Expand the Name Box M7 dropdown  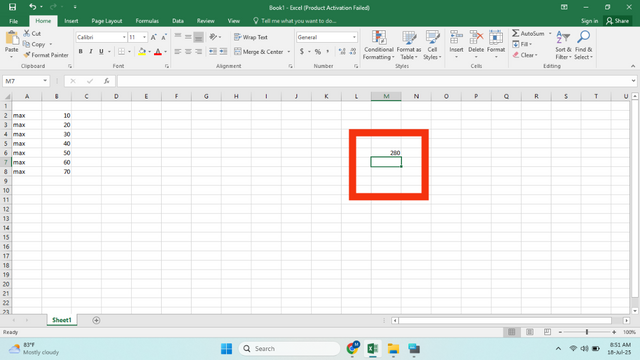coord(45,81)
